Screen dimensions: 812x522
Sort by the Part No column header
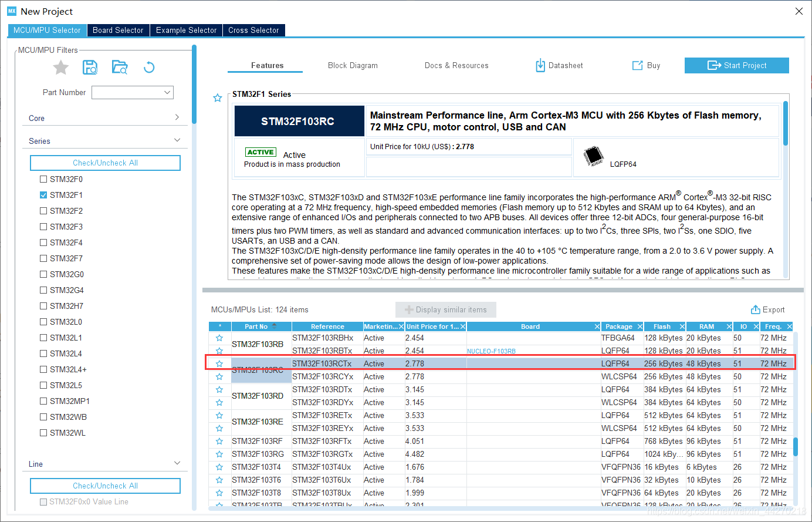(260, 326)
